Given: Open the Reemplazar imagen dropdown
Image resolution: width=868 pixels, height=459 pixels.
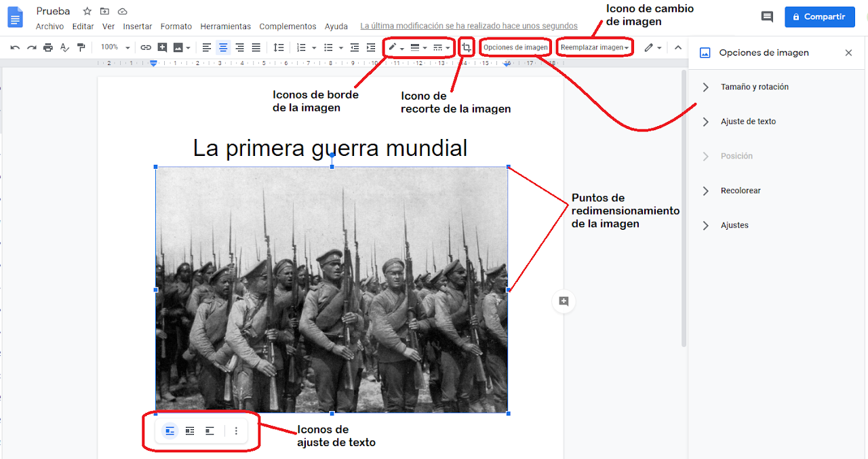Looking at the screenshot, I should click(595, 47).
